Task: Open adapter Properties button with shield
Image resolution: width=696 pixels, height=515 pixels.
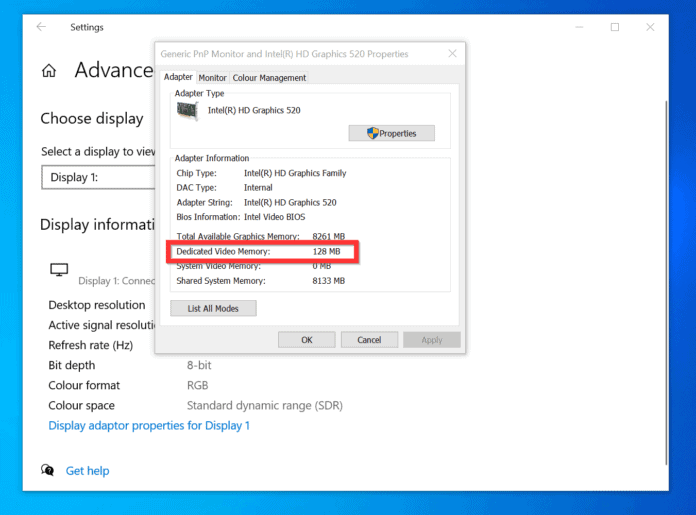Action: pyautogui.click(x=392, y=133)
